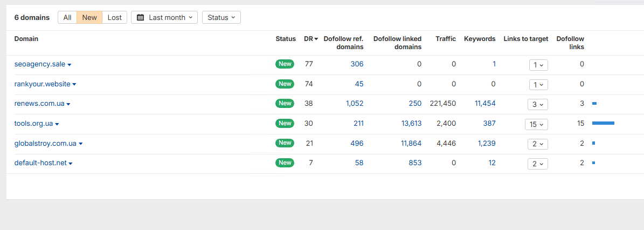Screen dimensions: 644x230
Task: Open links to target dropdown for tools.org.ua
Action: pyautogui.click(x=536, y=124)
